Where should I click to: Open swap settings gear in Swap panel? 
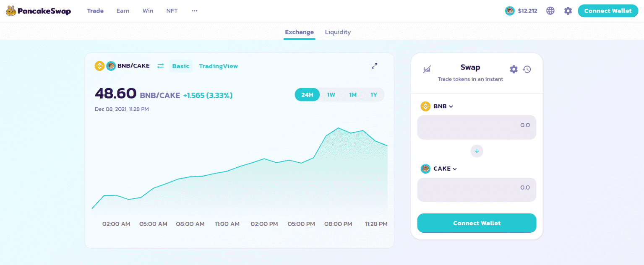(x=514, y=69)
